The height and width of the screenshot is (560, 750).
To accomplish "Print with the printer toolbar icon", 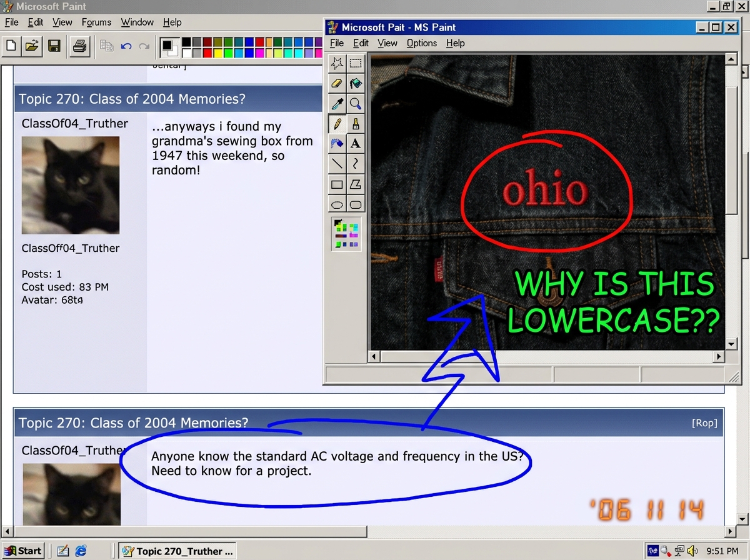I will click(x=80, y=46).
